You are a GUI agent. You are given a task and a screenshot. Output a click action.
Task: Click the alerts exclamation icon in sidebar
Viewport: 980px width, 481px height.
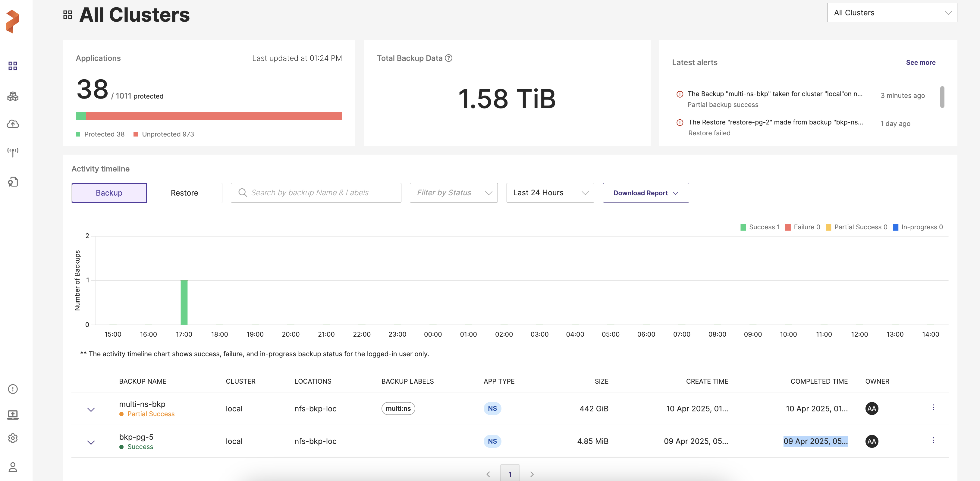point(13,388)
